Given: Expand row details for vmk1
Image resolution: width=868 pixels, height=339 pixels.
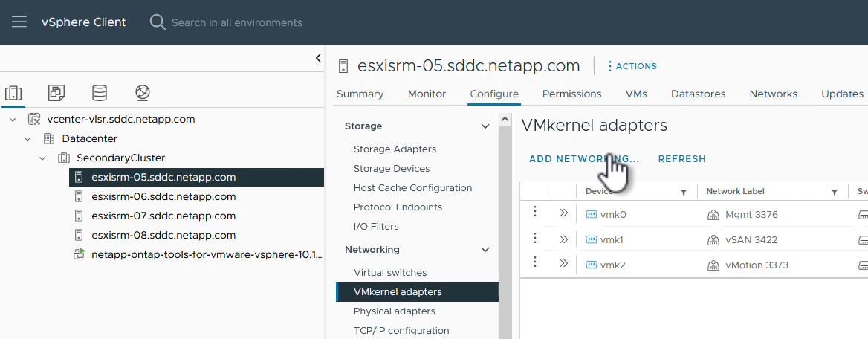Looking at the screenshot, I should [x=563, y=239].
